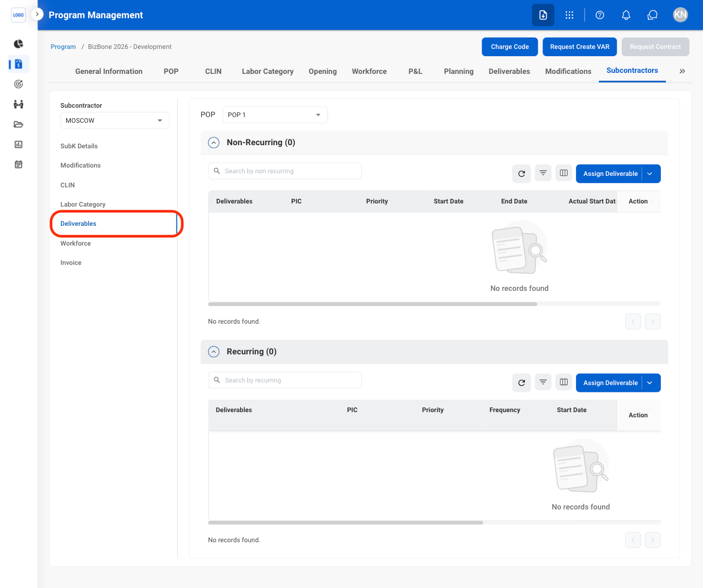Click the Program breadcrumb link

pos(63,47)
